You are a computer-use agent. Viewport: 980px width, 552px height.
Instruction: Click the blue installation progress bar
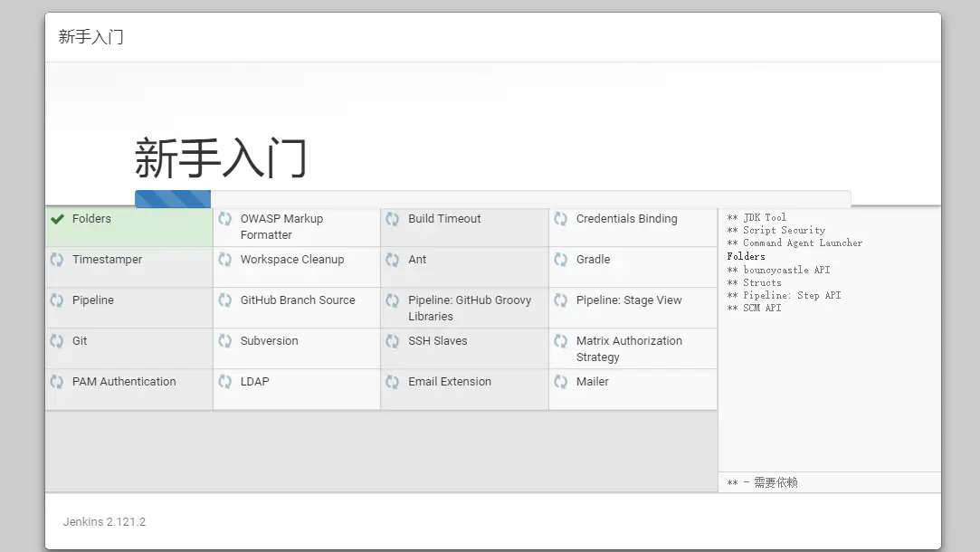(173, 199)
